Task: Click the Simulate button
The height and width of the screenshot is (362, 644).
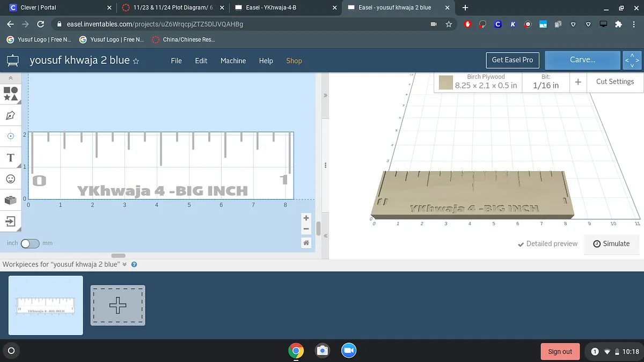Action: point(611,243)
